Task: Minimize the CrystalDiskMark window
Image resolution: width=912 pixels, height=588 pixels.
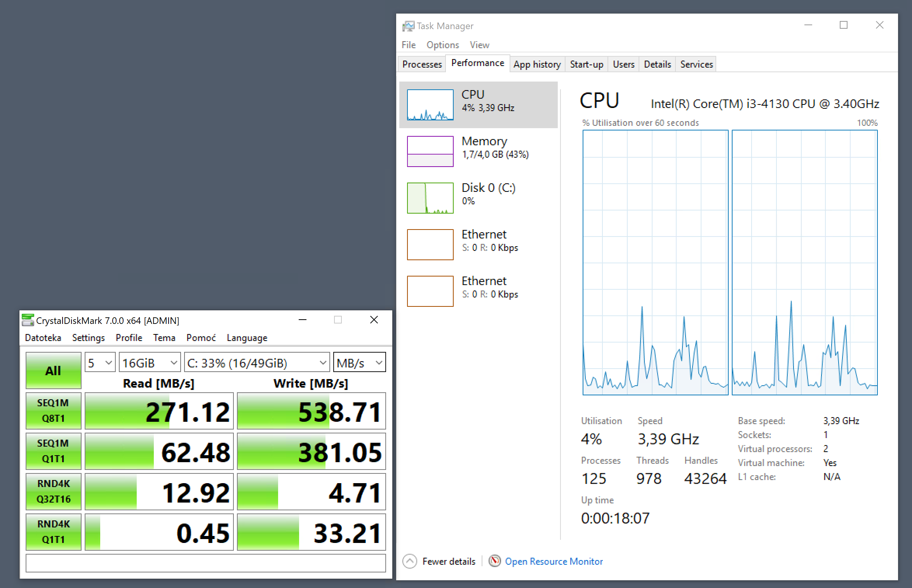Action: pyautogui.click(x=303, y=320)
